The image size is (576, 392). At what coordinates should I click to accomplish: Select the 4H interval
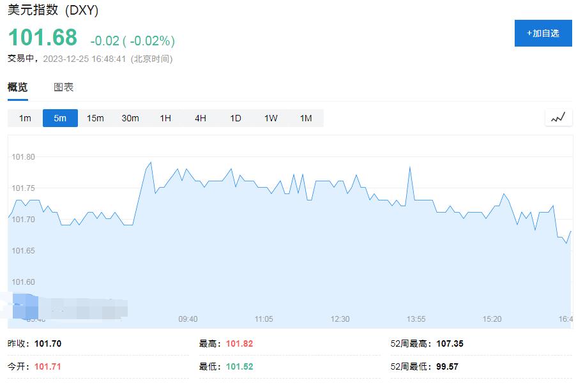pos(201,118)
